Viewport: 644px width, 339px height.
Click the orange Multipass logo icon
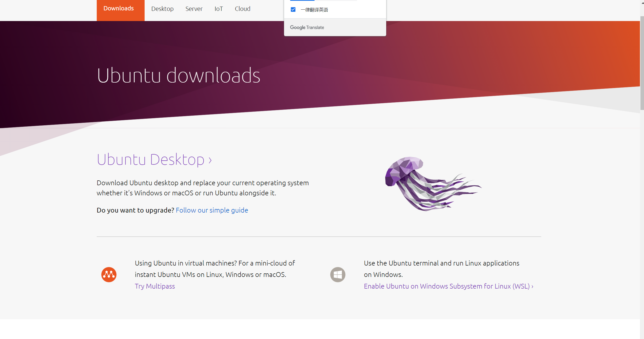(x=109, y=275)
